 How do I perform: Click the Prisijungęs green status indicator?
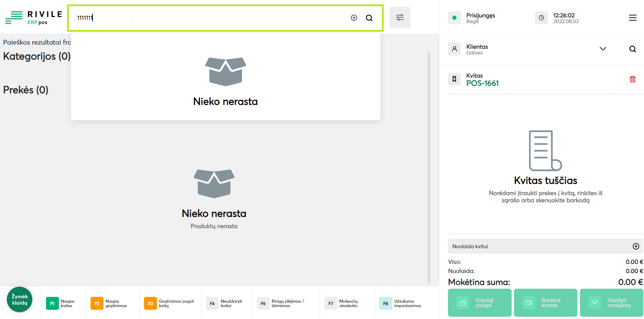click(454, 18)
